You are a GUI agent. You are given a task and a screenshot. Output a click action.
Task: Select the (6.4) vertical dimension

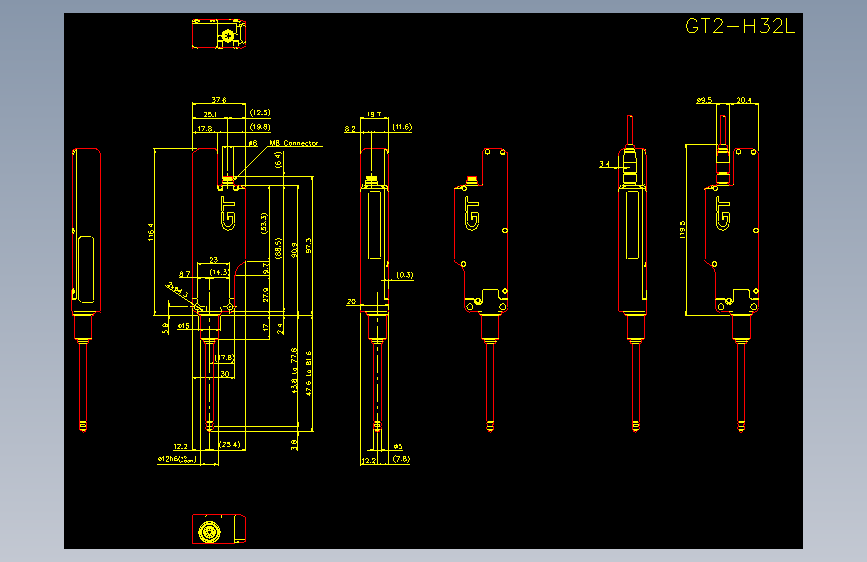pyautogui.click(x=278, y=160)
